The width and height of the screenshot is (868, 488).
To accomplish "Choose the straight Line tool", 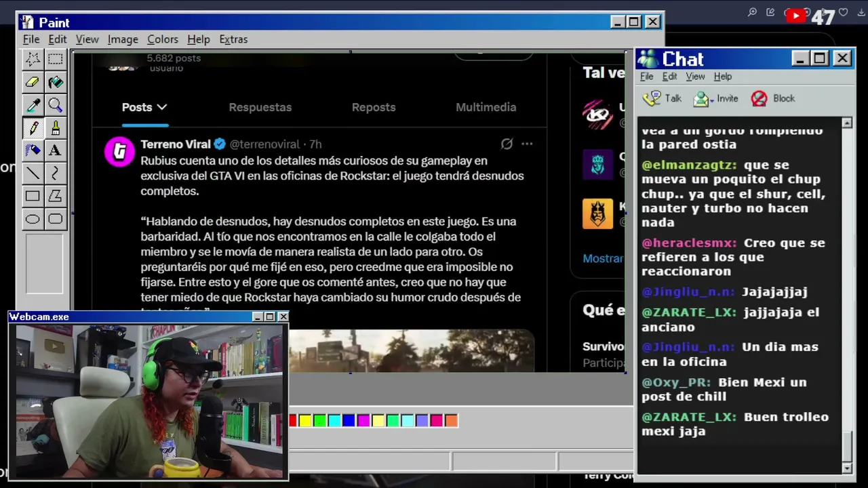I will click(33, 174).
